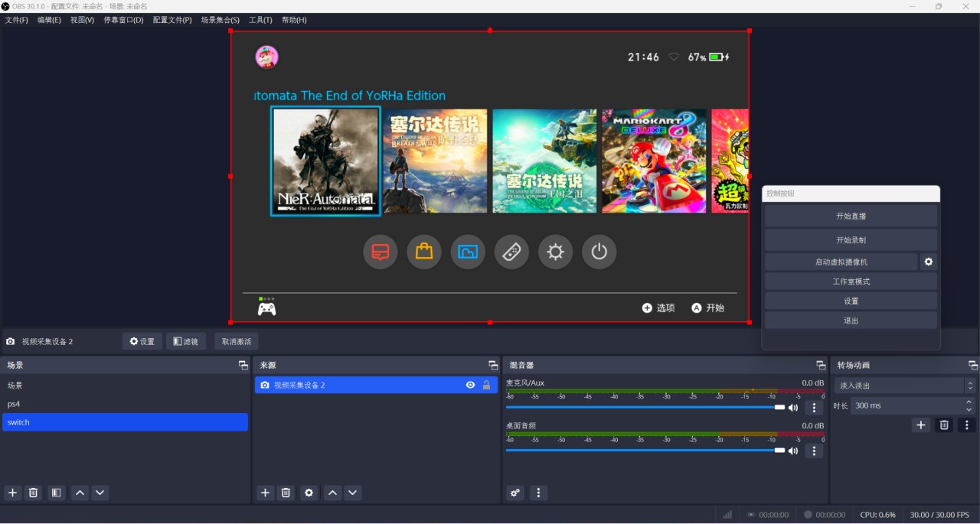Open scene filters icon in Scenes panel
Screen dimensions: 980x524
(x=56, y=493)
